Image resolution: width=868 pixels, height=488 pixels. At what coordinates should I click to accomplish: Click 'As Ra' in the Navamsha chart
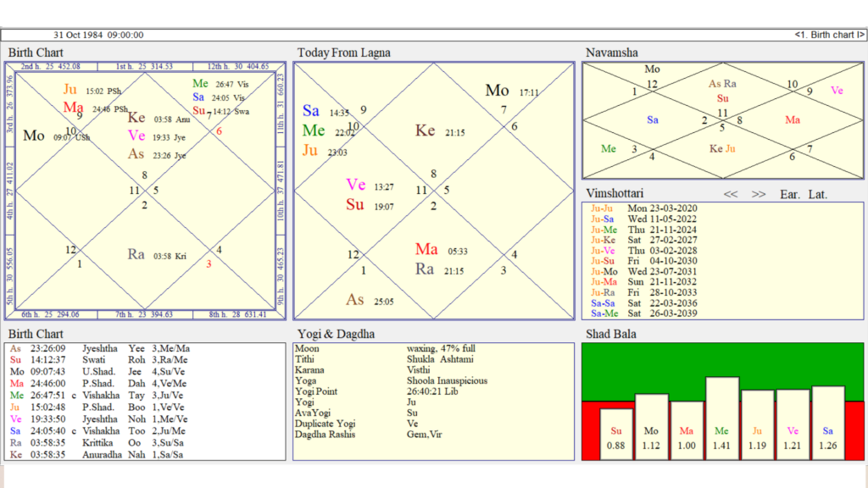722,84
